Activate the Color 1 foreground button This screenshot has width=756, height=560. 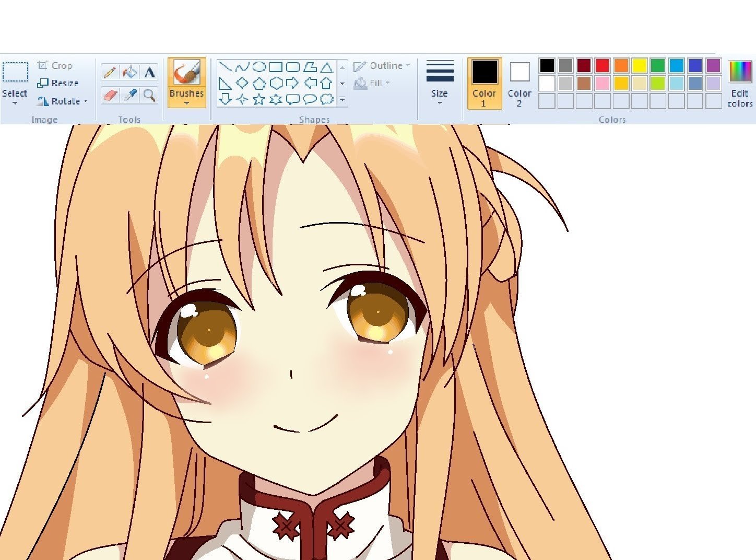(484, 83)
